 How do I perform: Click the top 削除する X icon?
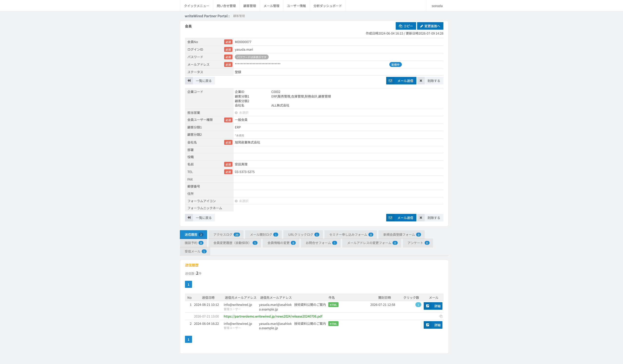(421, 81)
